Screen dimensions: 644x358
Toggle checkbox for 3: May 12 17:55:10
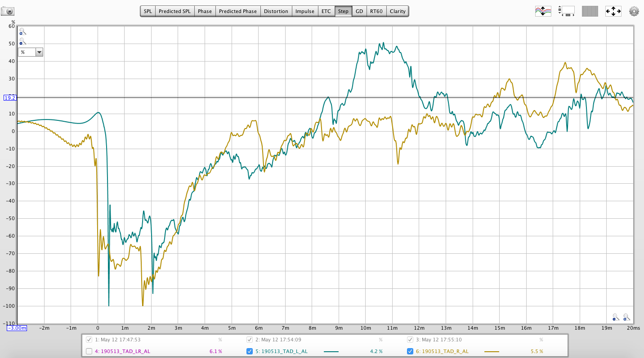[410, 340]
